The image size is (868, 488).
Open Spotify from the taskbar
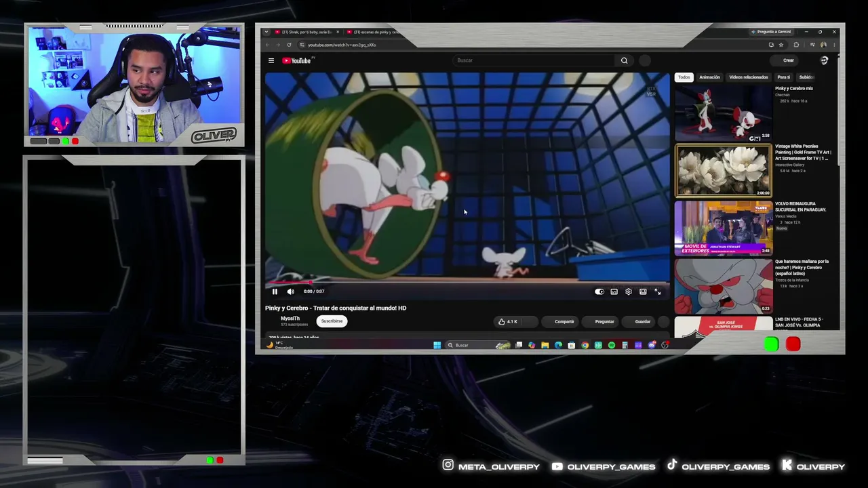(x=612, y=345)
